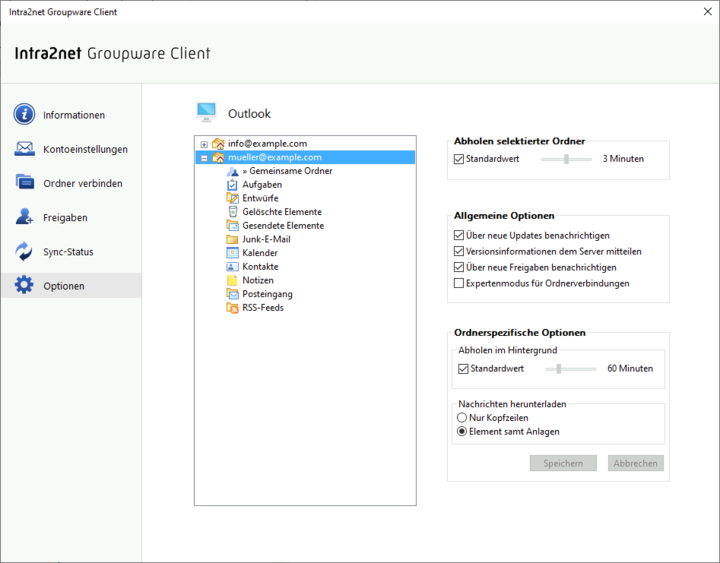Image resolution: width=720 pixels, height=563 pixels.
Task: Click the Sync-Status arrows icon
Action: click(24, 251)
